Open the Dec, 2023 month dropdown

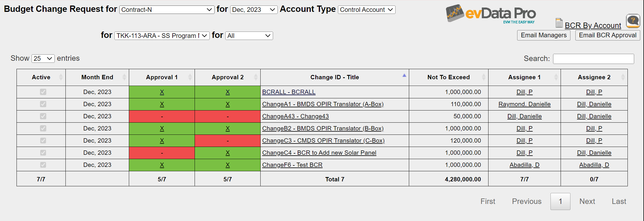pos(254,10)
